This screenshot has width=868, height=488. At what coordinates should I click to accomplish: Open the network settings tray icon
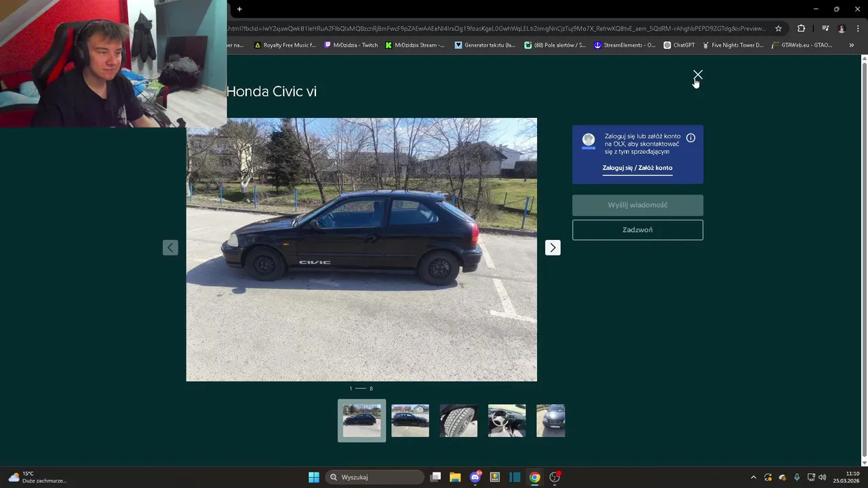pyautogui.click(x=811, y=477)
